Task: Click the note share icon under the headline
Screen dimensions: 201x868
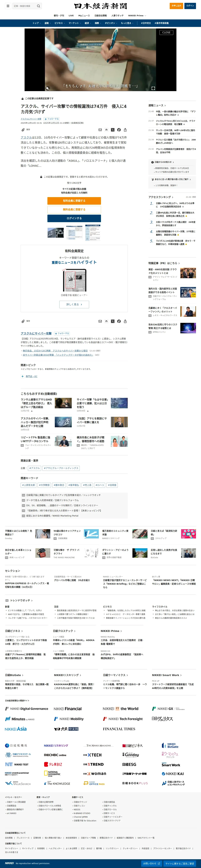Action: [x=106, y=130]
